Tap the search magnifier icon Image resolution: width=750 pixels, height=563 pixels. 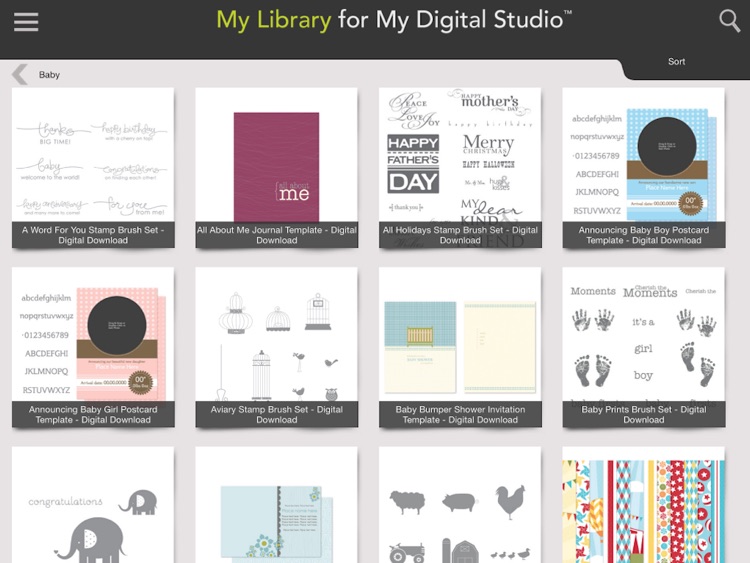point(729,21)
